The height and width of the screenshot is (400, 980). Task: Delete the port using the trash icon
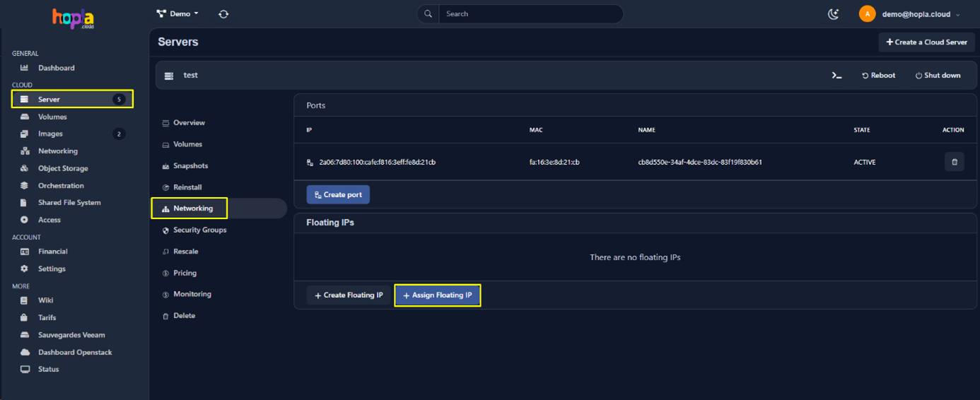pos(954,162)
